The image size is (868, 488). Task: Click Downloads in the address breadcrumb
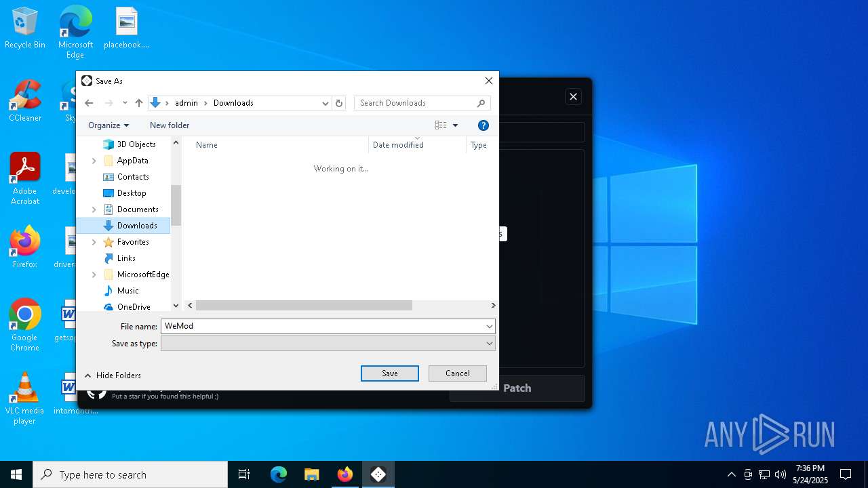233,103
